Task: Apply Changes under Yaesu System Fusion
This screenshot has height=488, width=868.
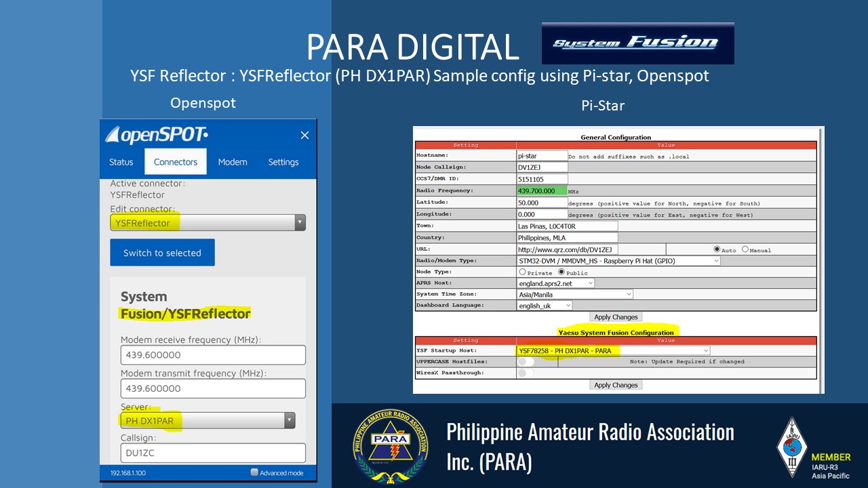Action: coord(616,385)
